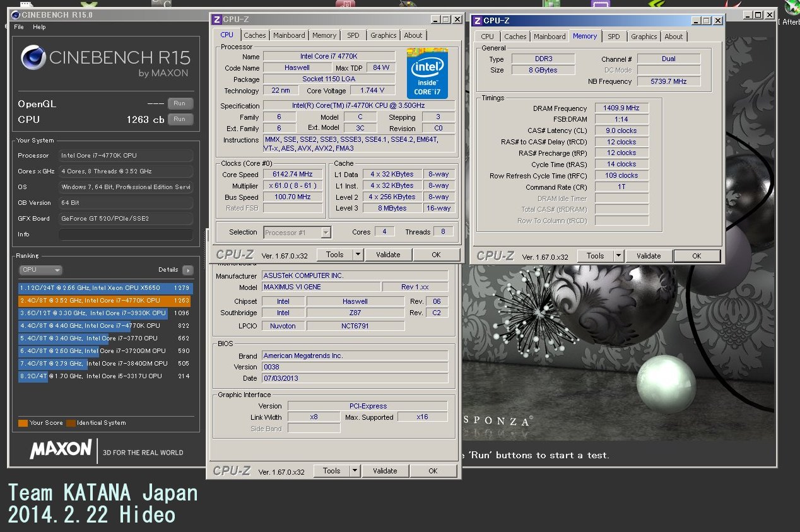This screenshot has height=532, width=800.
Task: Switch to Mainboard tab in left CPU-Z
Action: tap(289, 36)
